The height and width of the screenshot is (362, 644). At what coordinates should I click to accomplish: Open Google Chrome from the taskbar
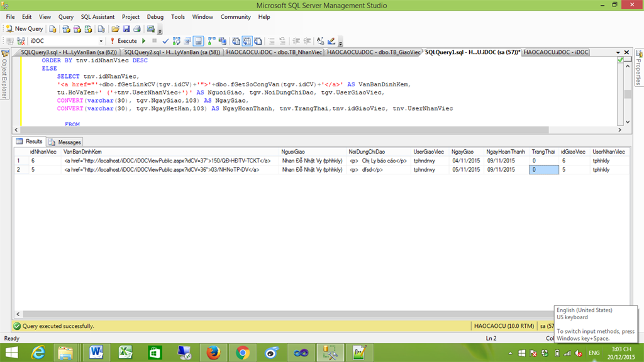(x=243, y=353)
